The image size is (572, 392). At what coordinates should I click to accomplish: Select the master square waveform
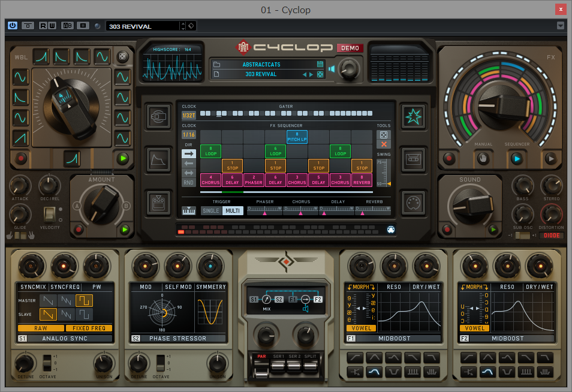(x=84, y=300)
